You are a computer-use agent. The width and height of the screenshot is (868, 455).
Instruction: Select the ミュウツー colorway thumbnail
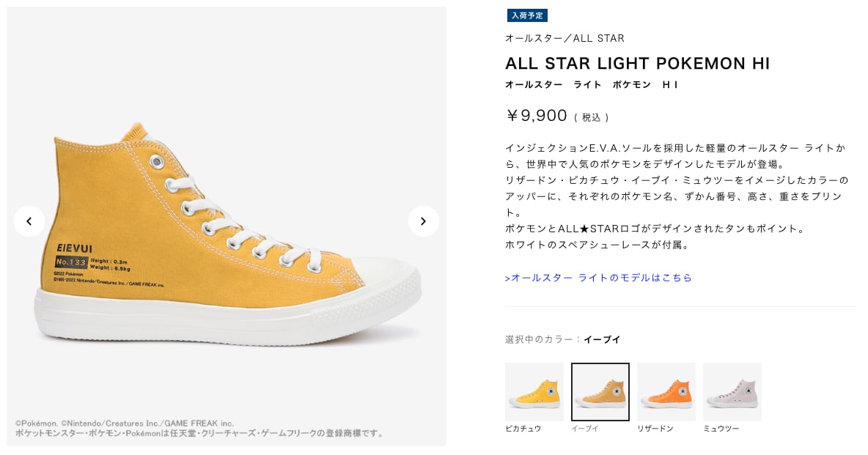tap(732, 391)
